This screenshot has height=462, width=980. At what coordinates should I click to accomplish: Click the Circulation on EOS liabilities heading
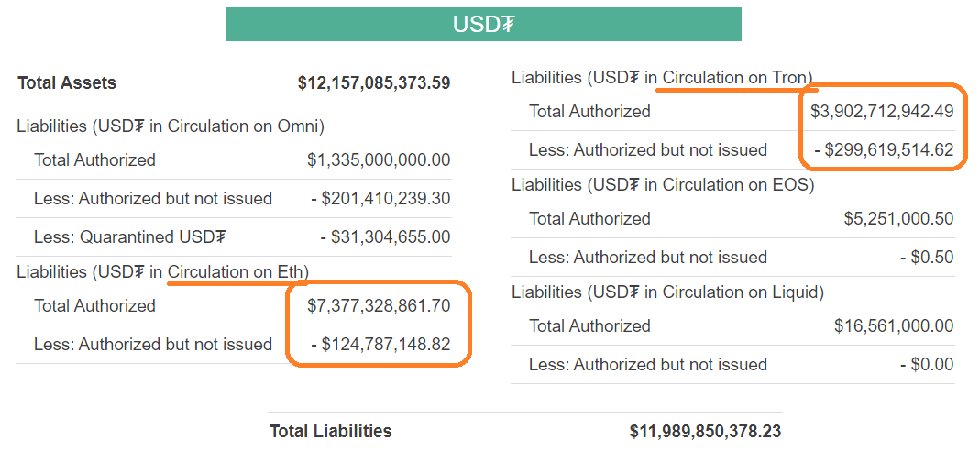click(x=663, y=184)
